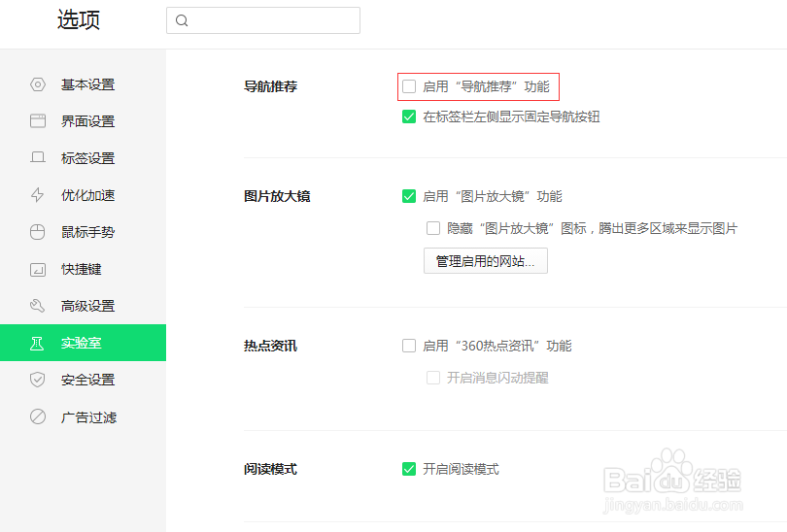Select the 实验室 sidebar item
787x532 pixels.
point(83,343)
